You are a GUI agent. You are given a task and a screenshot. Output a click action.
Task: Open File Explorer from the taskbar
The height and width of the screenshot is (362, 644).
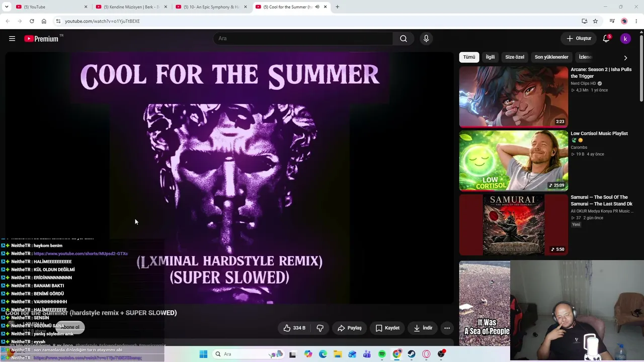[x=338, y=354]
